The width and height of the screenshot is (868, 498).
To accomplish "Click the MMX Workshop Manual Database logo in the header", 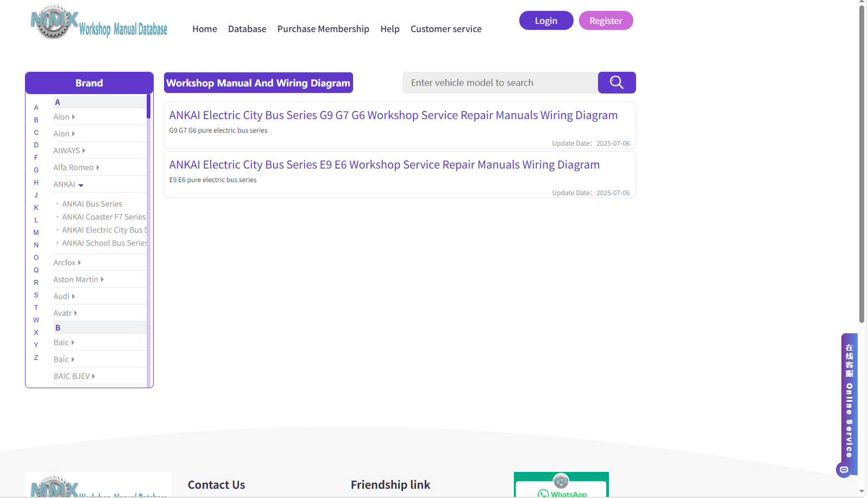I will (99, 22).
